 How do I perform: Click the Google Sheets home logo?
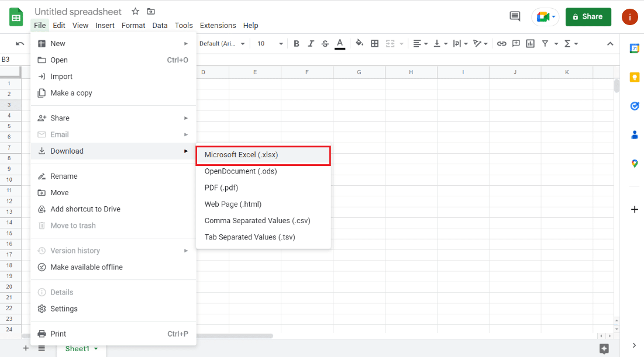[x=16, y=17]
